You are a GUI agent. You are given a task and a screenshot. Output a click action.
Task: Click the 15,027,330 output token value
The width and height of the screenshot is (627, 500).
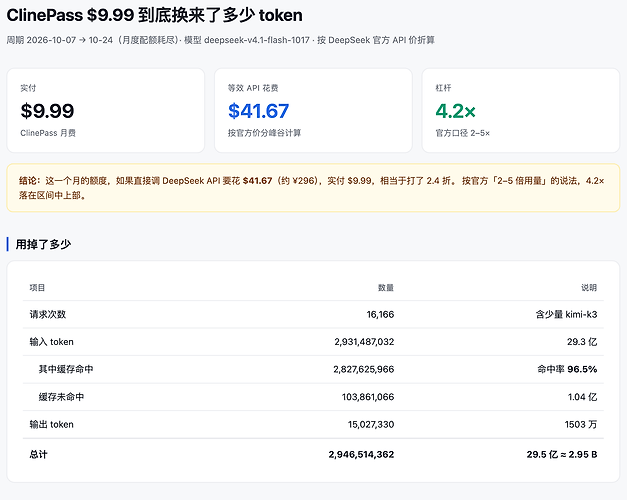pyautogui.click(x=371, y=424)
